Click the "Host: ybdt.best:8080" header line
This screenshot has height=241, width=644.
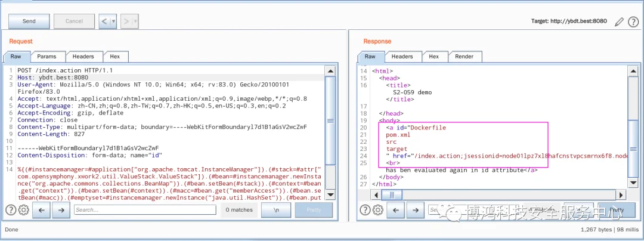(x=52, y=77)
